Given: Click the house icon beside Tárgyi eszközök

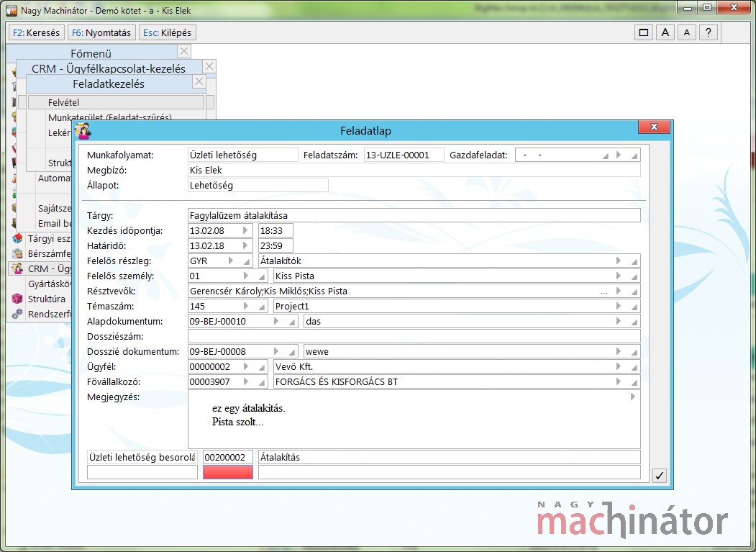Looking at the screenshot, I should (x=17, y=238).
